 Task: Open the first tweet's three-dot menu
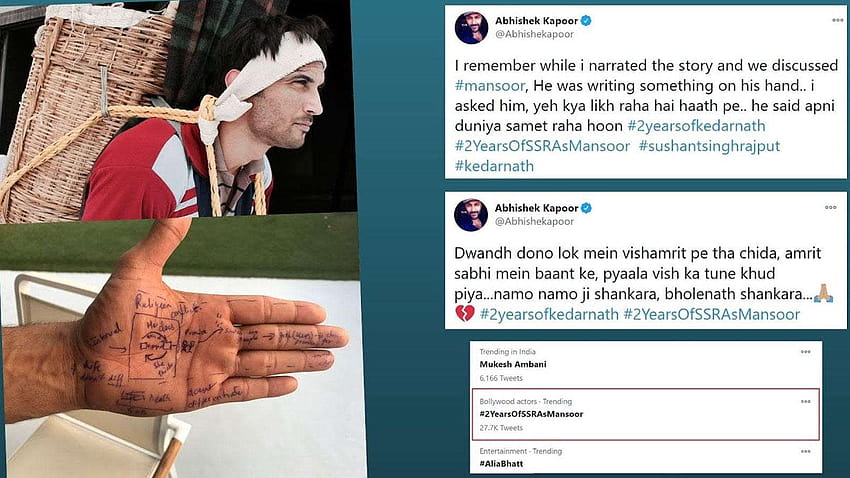[x=837, y=21]
